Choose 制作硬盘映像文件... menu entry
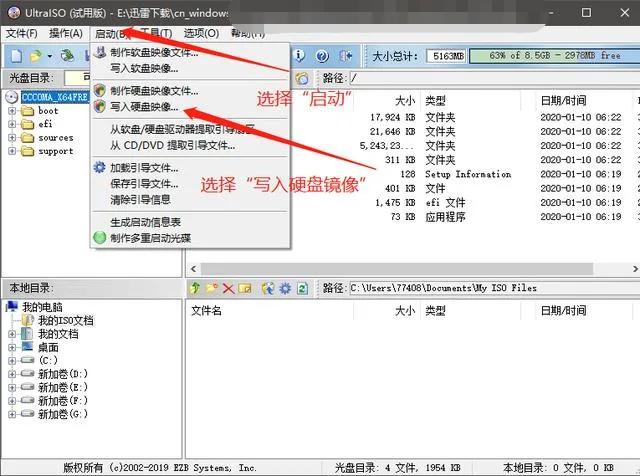The width and height of the screenshot is (640, 476). [x=190, y=91]
